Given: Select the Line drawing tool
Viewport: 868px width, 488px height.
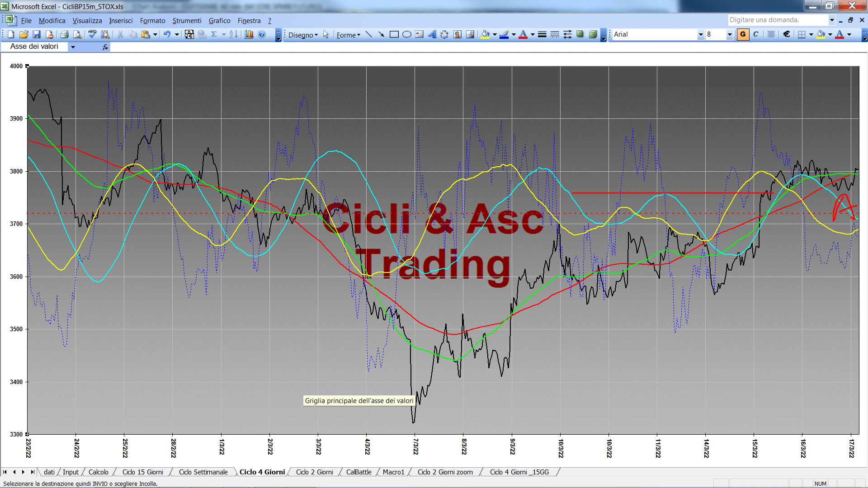Looking at the screenshot, I should pyautogui.click(x=369, y=34).
